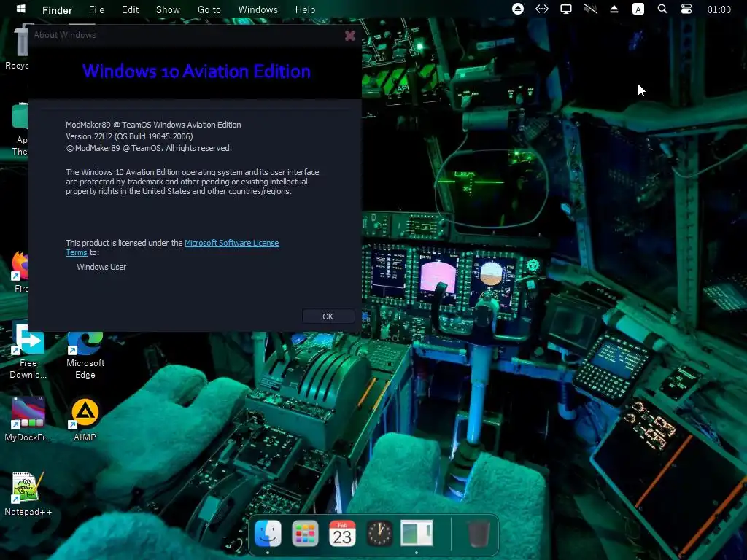The width and height of the screenshot is (747, 560).
Task: Open Spotlight search magnifier icon
Action: (662, 9)
